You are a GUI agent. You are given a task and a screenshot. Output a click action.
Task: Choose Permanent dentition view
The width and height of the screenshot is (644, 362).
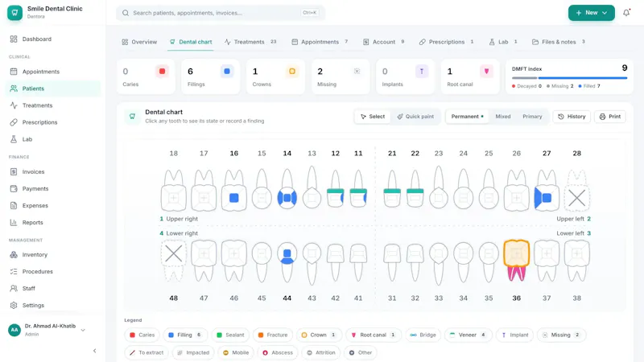point(468,117)
